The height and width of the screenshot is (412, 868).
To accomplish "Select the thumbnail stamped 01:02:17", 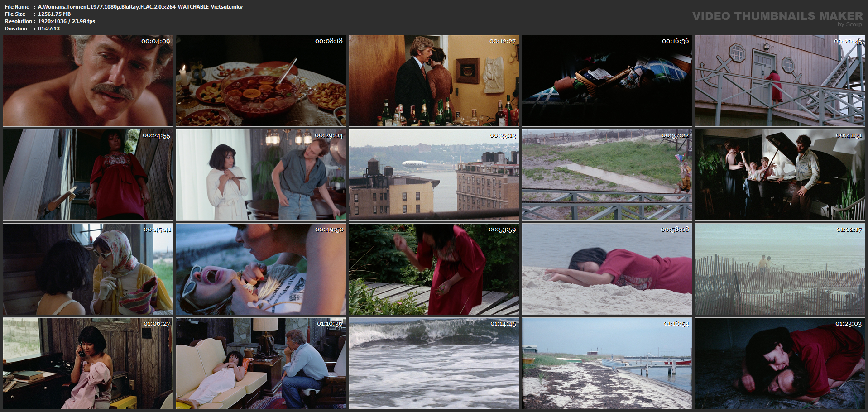I will click(780, 269).
